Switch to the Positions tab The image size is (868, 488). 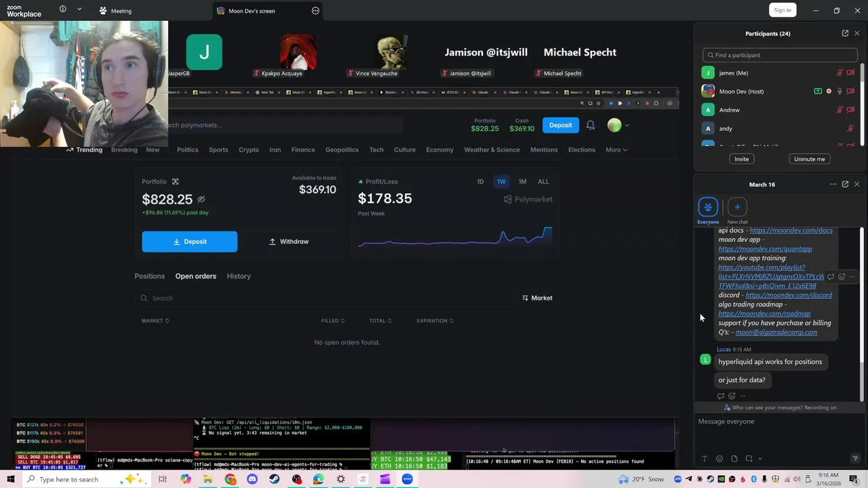(150, 277)
